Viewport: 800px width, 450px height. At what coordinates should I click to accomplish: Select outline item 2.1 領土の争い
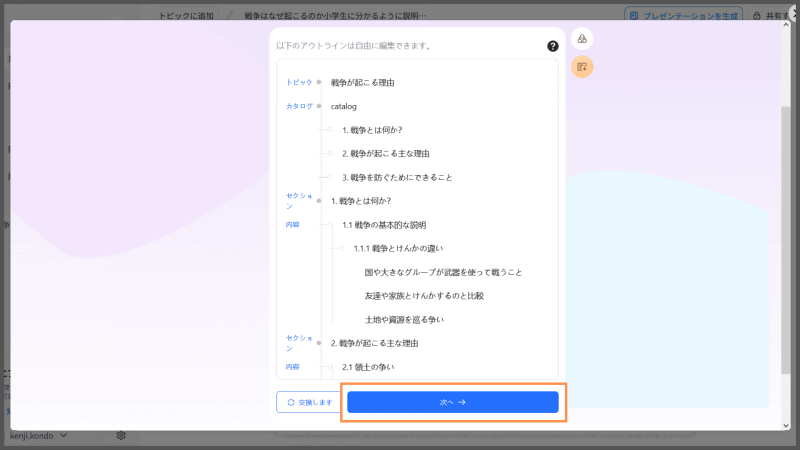point(368,367)
